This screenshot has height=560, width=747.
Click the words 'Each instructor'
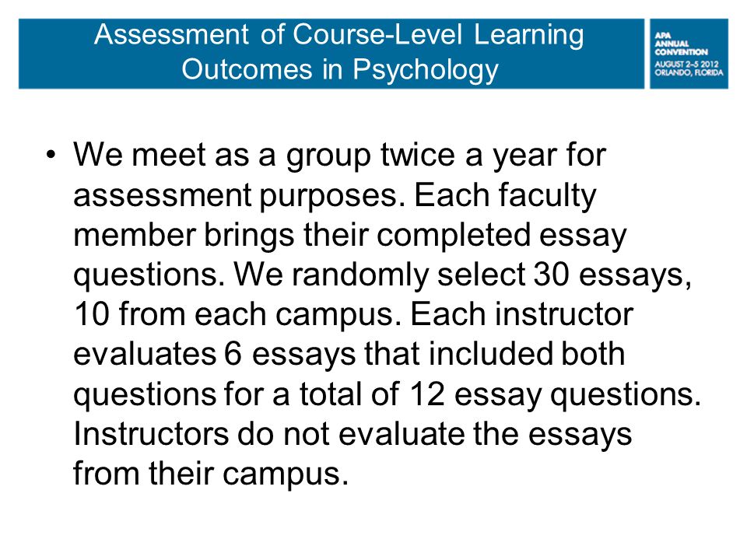coord(521,315)
